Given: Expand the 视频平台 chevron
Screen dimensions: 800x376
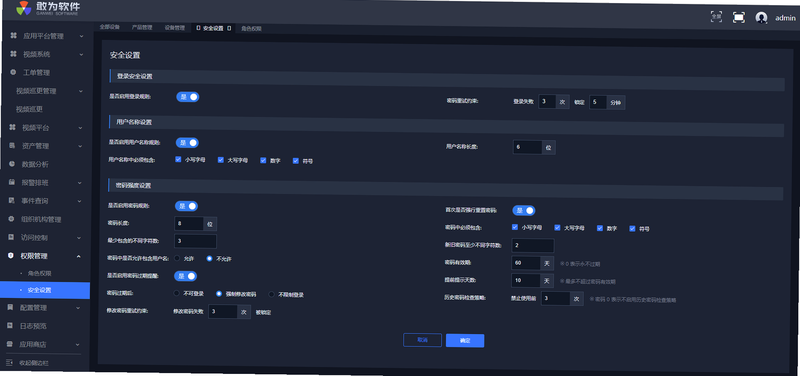Looking at the screenshot, I should (x=80, y=128).
